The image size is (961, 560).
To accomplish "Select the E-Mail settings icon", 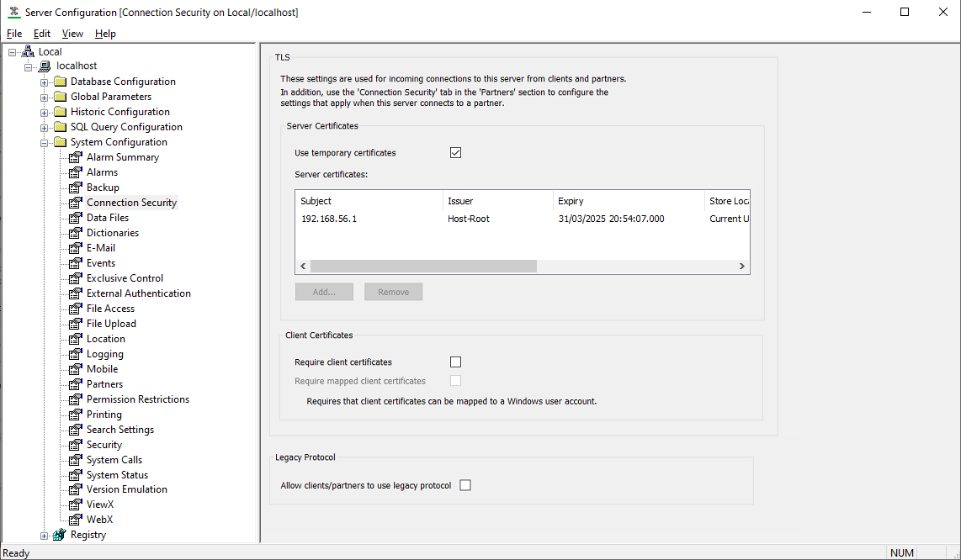I will [x=76, y=248].
